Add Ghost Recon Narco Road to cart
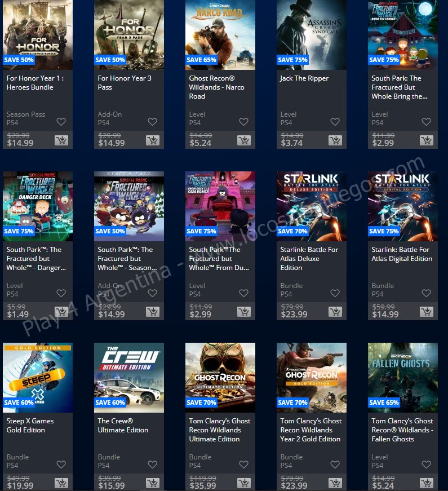Image resolution: width=448 pixels, height=491 pixels. (x=243, y=140)
